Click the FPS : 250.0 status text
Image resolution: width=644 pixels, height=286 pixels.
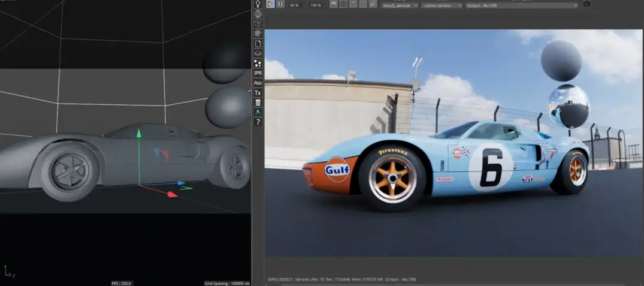tap(122, 283)
